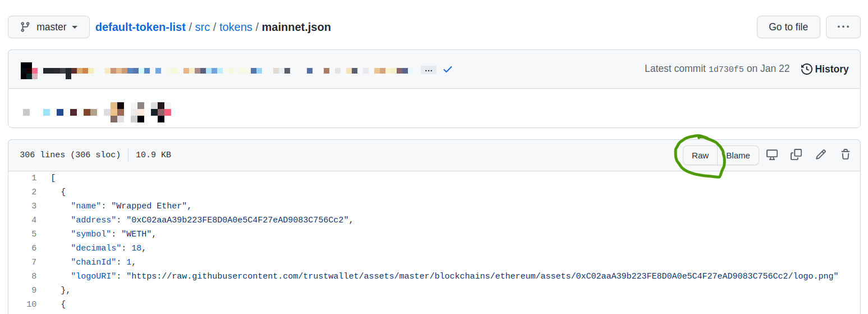The width and height of the screenshot is (868, 314).
Task: View file History with clock icon
Action: point(825,69)
